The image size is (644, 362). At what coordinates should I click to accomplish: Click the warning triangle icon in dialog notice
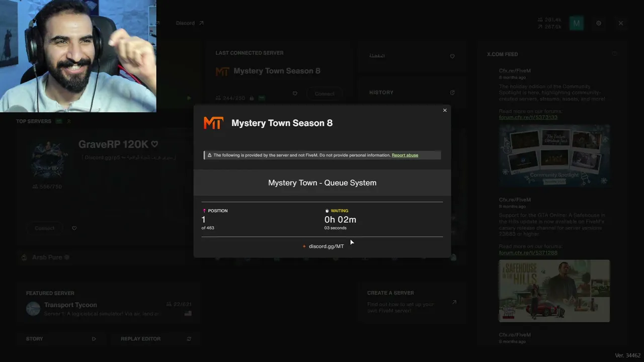click(209, 155)
